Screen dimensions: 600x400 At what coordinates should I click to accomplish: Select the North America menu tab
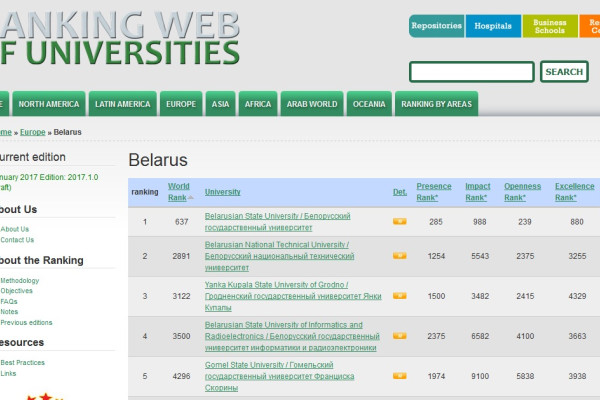click(49, 104)
